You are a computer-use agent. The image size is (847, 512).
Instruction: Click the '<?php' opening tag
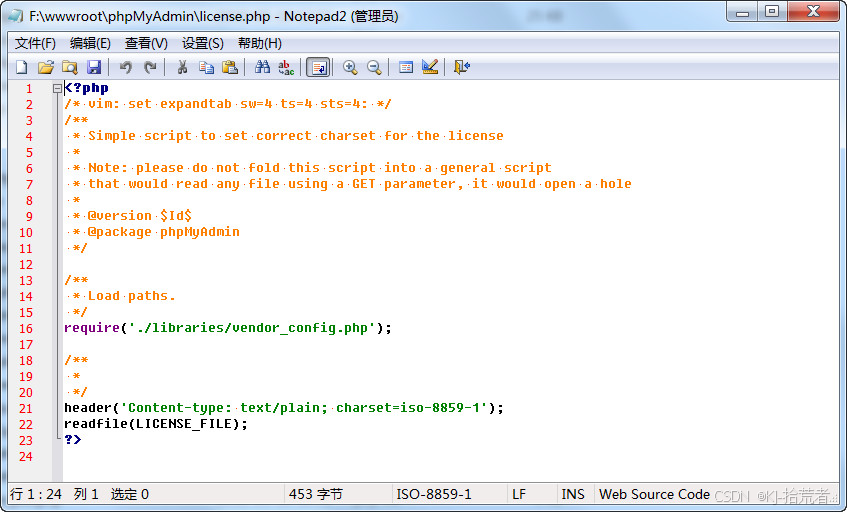click(x=86, y=88)
